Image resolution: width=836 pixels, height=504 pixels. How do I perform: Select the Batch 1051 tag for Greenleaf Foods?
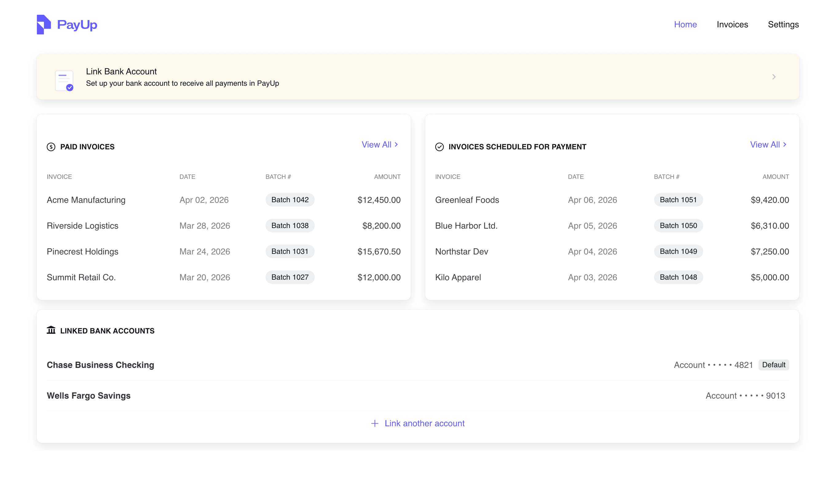pos(678,200)
